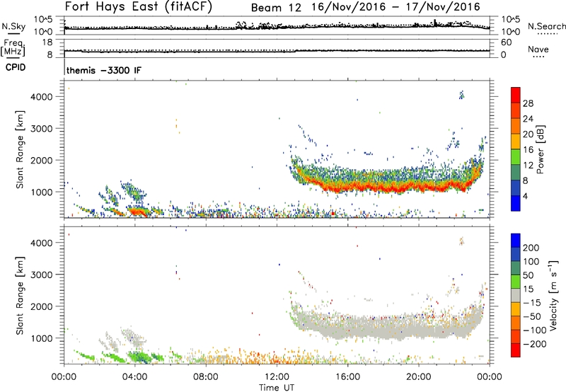Screen dimensions: 566x392
Task: Click the 'CPID' label
Action: (x=16, y=67)
